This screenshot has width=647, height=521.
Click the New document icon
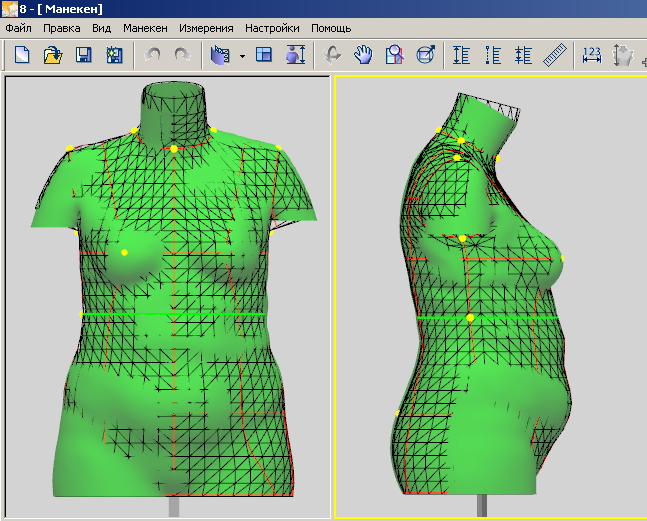(21, 55)
